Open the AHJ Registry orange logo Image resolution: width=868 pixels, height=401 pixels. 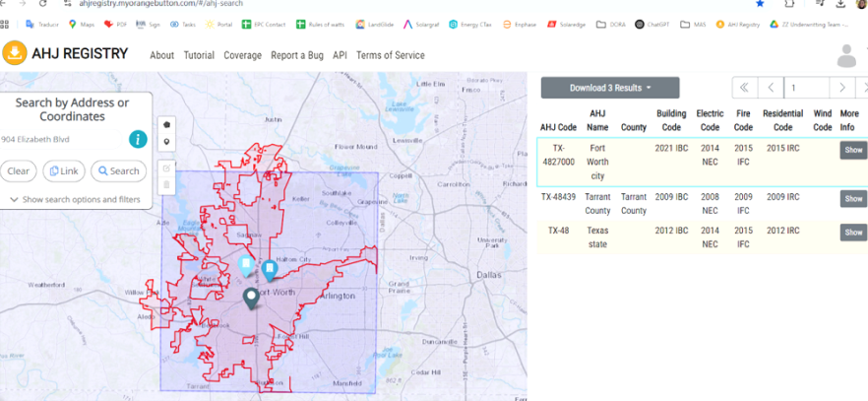15,54
